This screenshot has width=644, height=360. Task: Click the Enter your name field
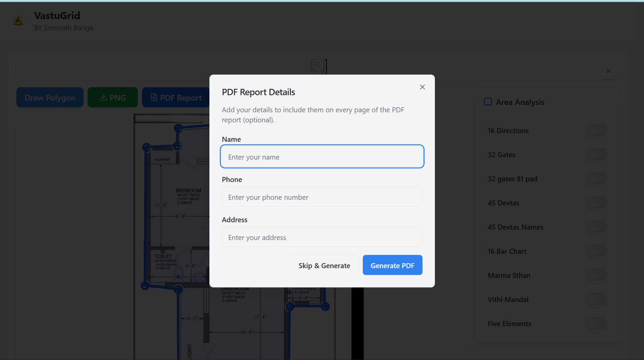322,157
